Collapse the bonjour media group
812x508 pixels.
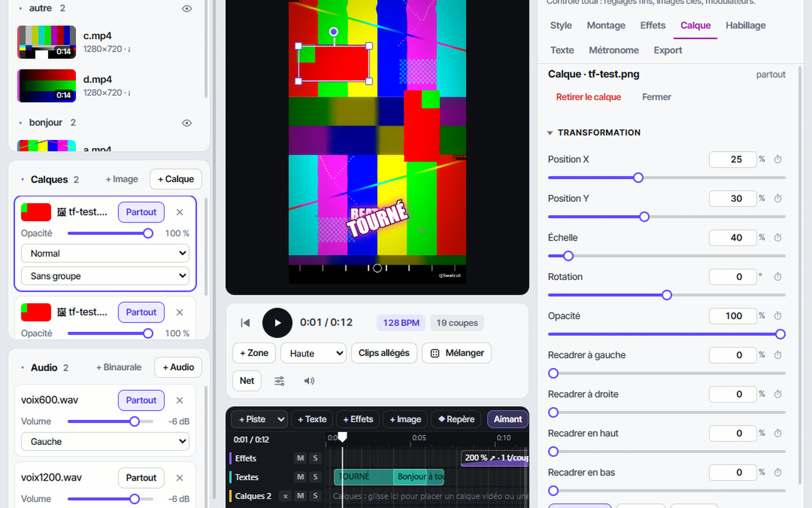21,123
